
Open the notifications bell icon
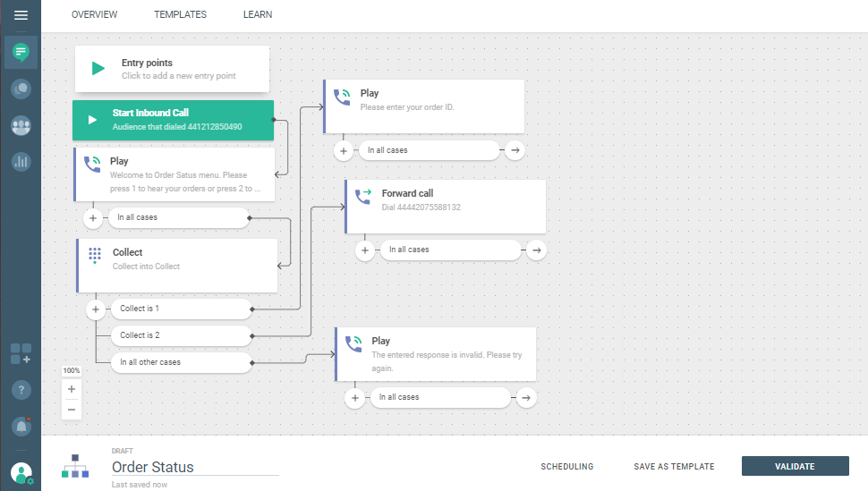pos(21,426)
